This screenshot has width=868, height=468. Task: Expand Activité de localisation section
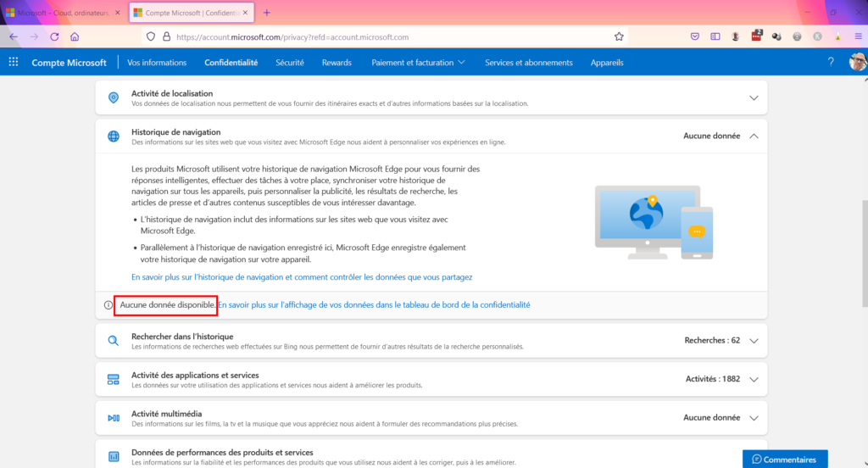[754, 98]
